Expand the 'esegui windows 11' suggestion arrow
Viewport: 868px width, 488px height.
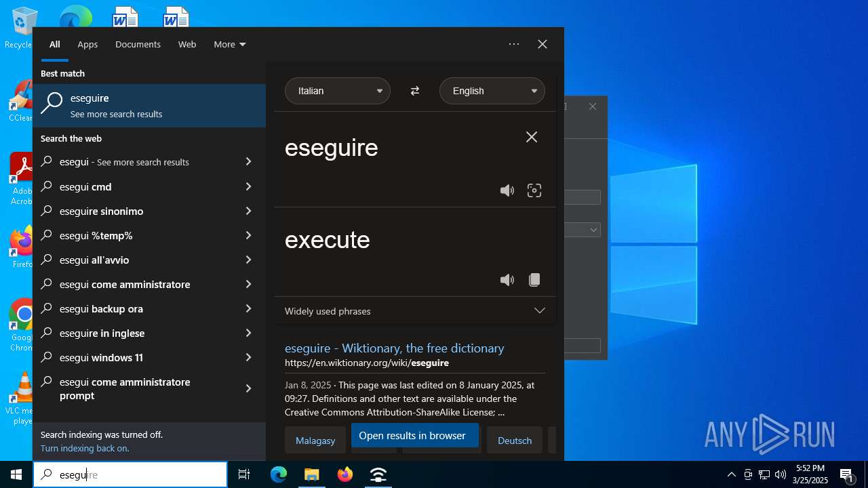coord(248,357)
